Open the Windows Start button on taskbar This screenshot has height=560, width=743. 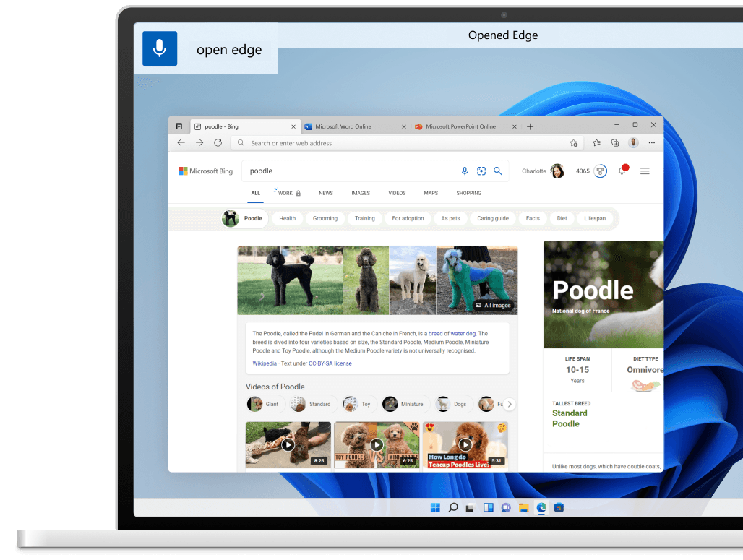coord(435,507)
